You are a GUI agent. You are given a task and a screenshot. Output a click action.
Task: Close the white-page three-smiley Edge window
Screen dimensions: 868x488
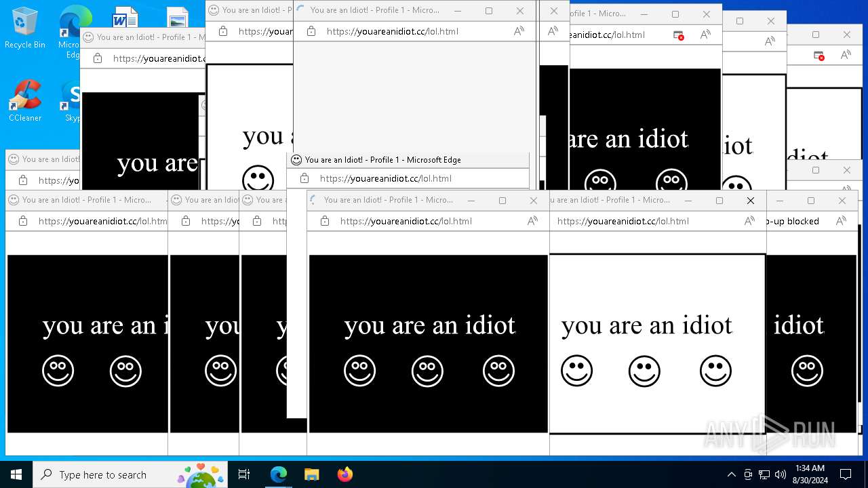(x=750, y=201)
